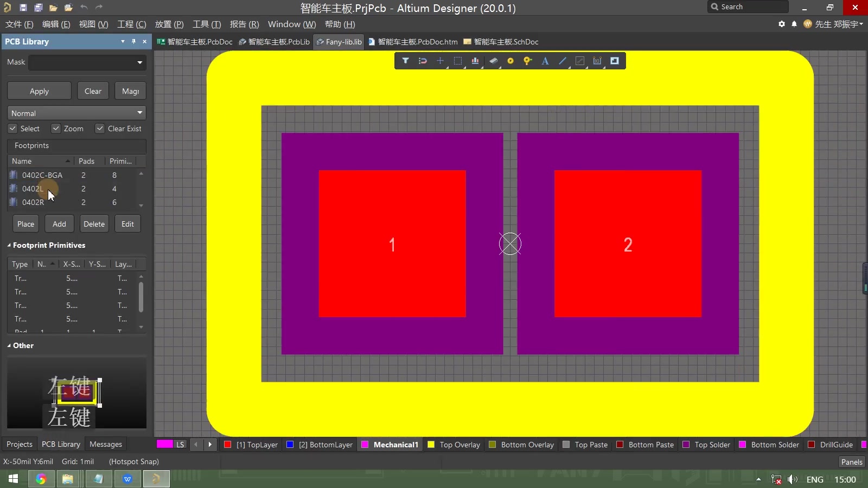The width and height of the screenshot is (868, 488).
Task: Select the Place Via tool
Action: pyautogui.click(x=528, y=61)
